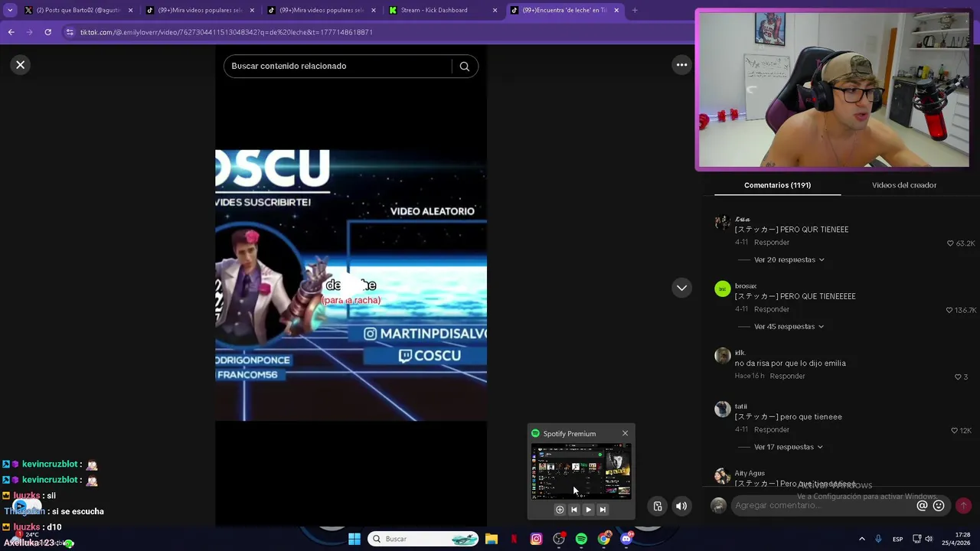Reply to brosax's comment via Responder
980x551 pixels.
pyautogui.click(x=772, y=309)
